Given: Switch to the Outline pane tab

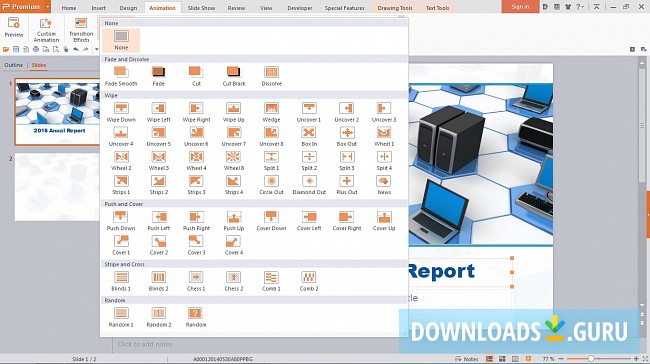Looking at the screenshot, I should [14, 65].
